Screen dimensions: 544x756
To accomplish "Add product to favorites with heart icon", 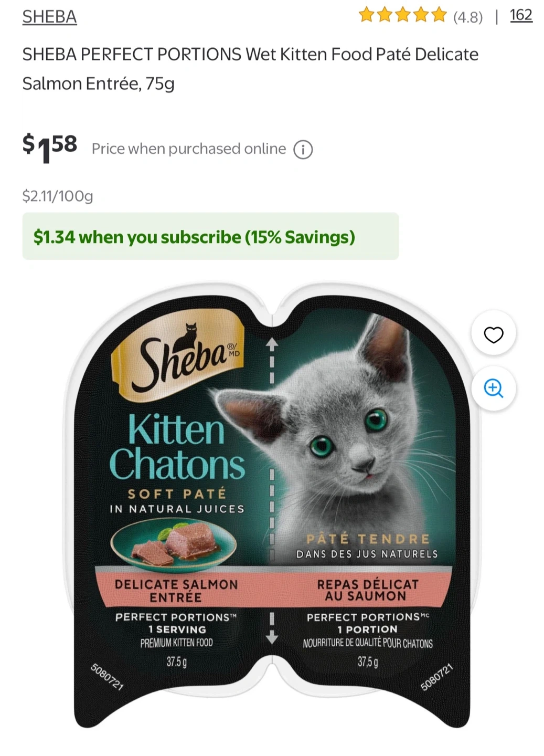I will coord(493,334).
